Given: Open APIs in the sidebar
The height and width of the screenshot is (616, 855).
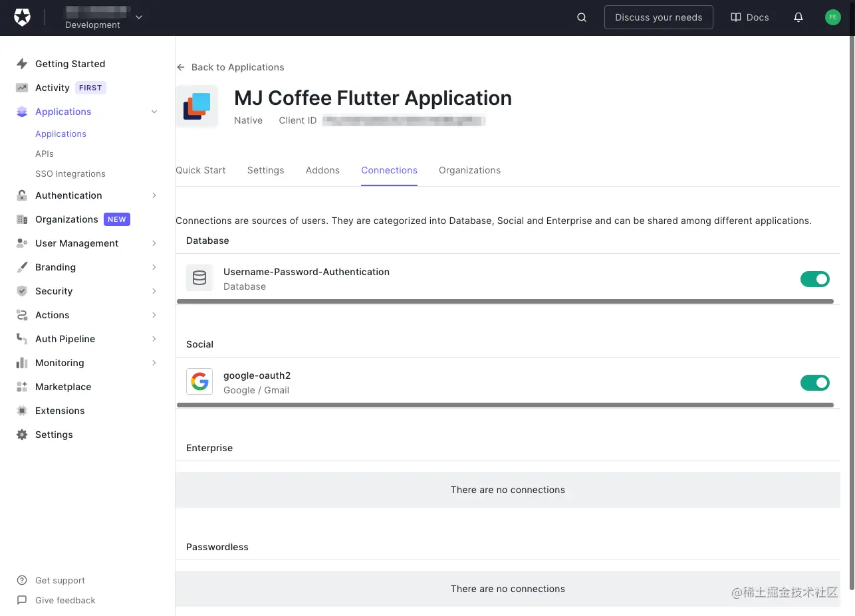Looking at the screenshot, I should tap(45, 154).
